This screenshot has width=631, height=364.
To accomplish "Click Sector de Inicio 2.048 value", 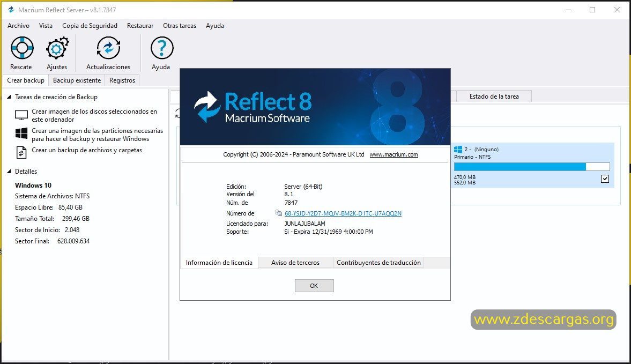I will (72, 230).
